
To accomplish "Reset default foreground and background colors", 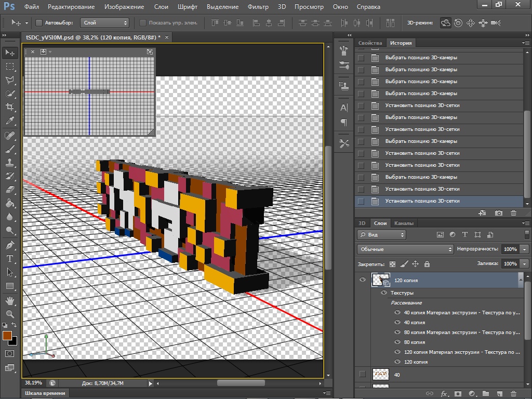I will click(x=4, y=325).
